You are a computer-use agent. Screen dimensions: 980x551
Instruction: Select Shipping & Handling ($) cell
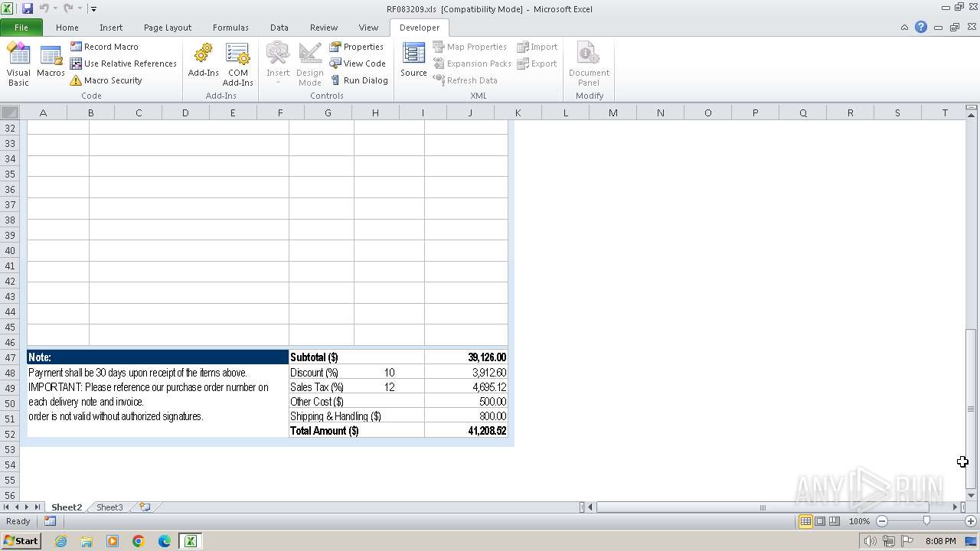pyautogui.click(x=357, y=416)
